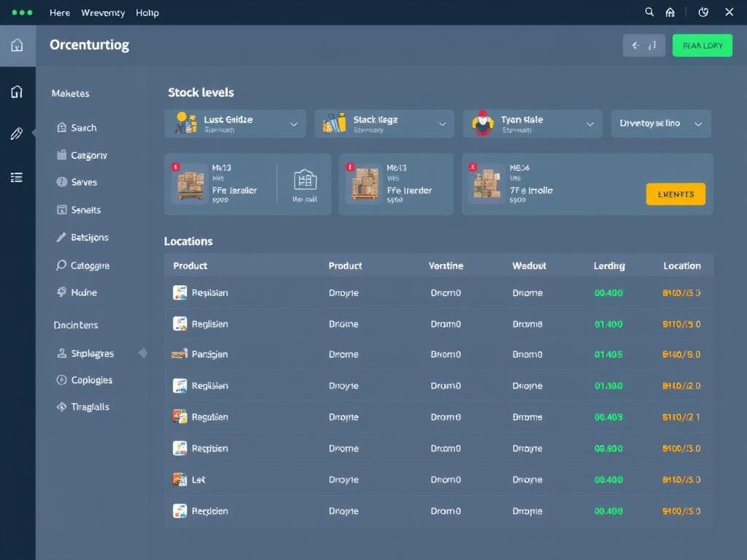Select Batsijons in sidebar
747x560 pixels.
click(90, 237)
